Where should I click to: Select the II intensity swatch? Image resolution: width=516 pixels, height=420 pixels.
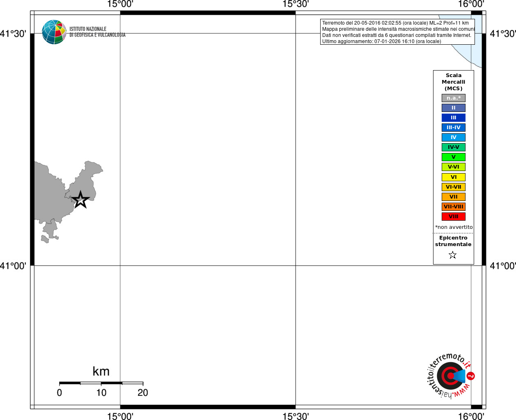453,108
